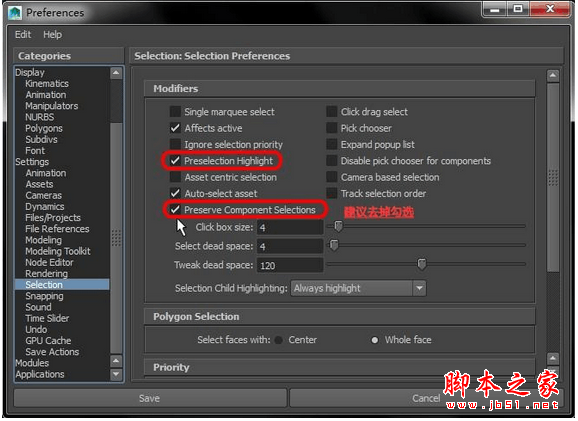Enable Pick chooser checkbox
Screen dimensions: 578x421
pyautogui.click(x=332, y=128)
